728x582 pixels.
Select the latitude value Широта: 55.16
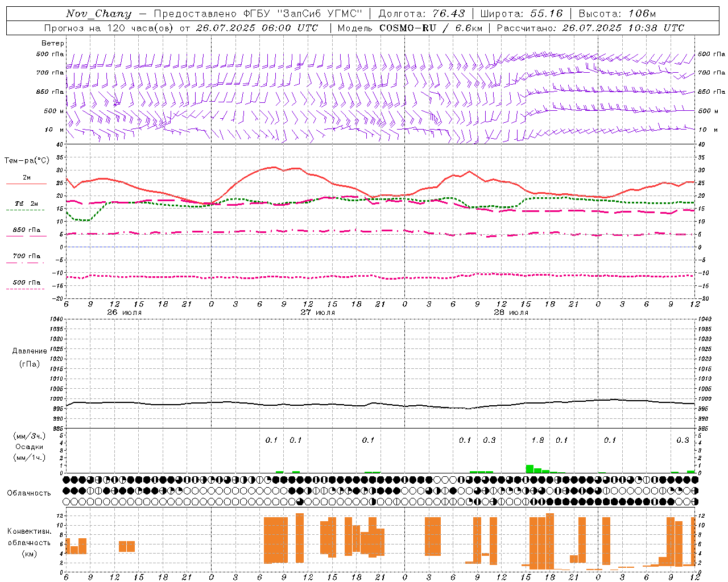[x=522, y=14]
